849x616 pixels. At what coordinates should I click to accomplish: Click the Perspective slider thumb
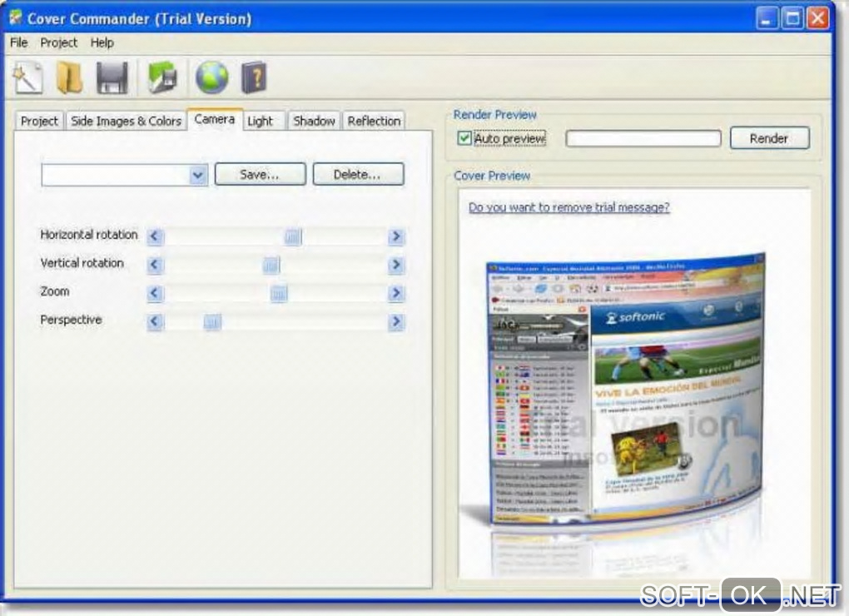[x=212, y=322]
